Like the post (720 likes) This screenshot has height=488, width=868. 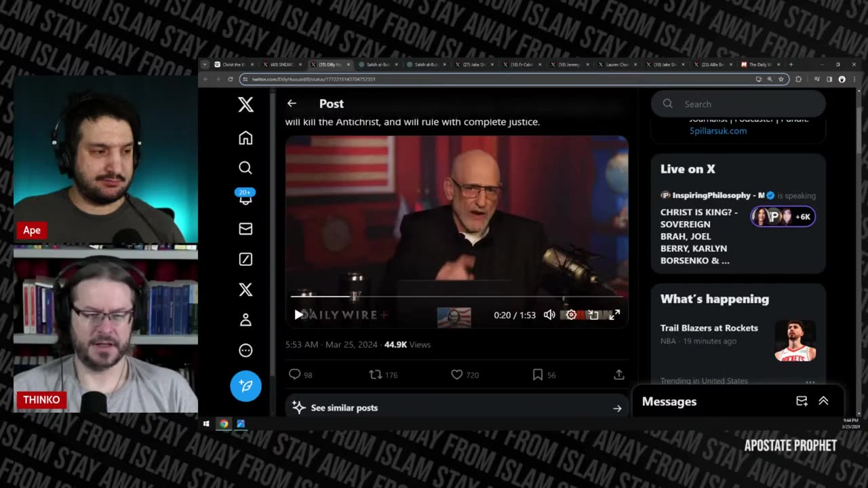click(x=465, y=374)
